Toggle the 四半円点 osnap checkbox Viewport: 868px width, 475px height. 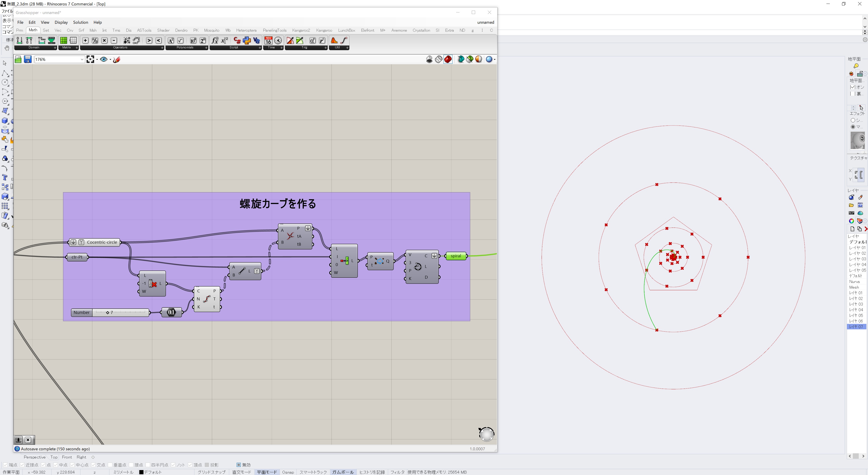coord(148,465)
